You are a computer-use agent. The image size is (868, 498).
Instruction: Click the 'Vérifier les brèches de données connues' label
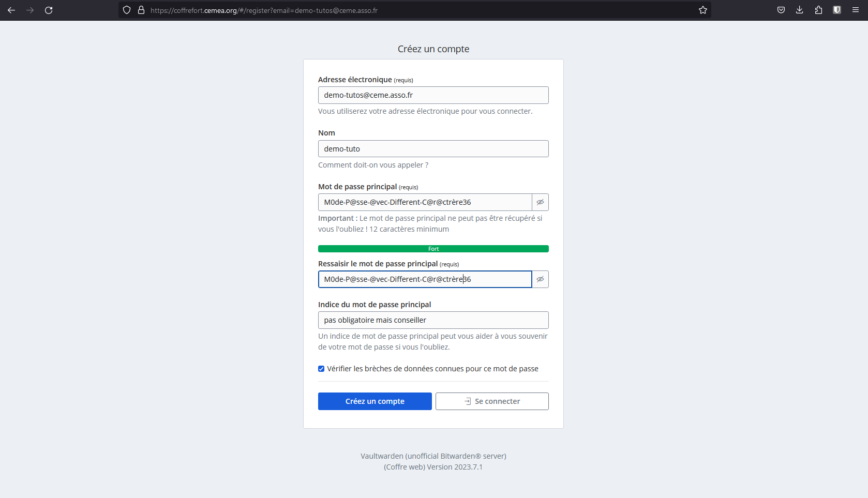click(x=432, y=369)
